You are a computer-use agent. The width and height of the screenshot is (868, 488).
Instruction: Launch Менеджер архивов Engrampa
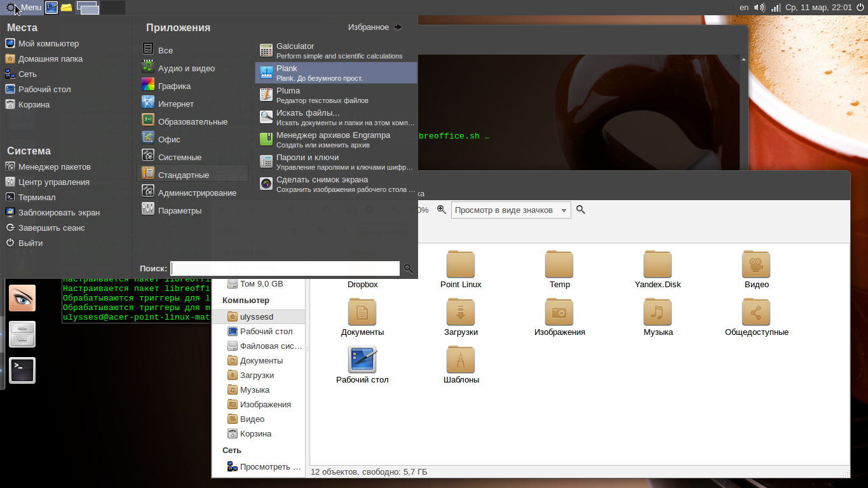point(336,140)
